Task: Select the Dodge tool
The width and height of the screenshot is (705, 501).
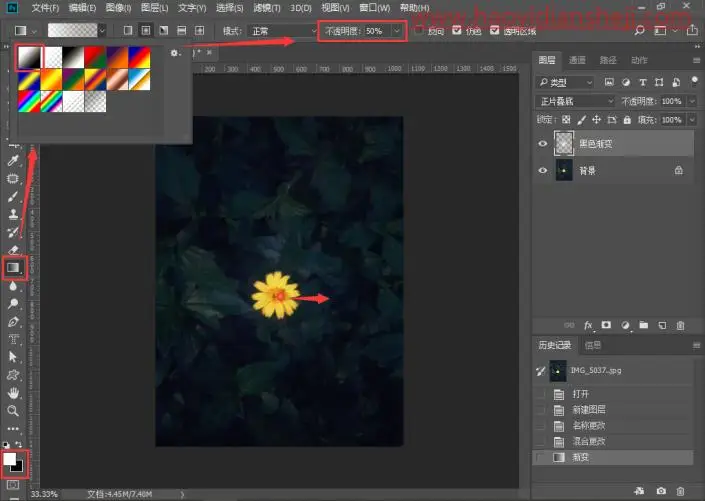Action: click(13, 304)
